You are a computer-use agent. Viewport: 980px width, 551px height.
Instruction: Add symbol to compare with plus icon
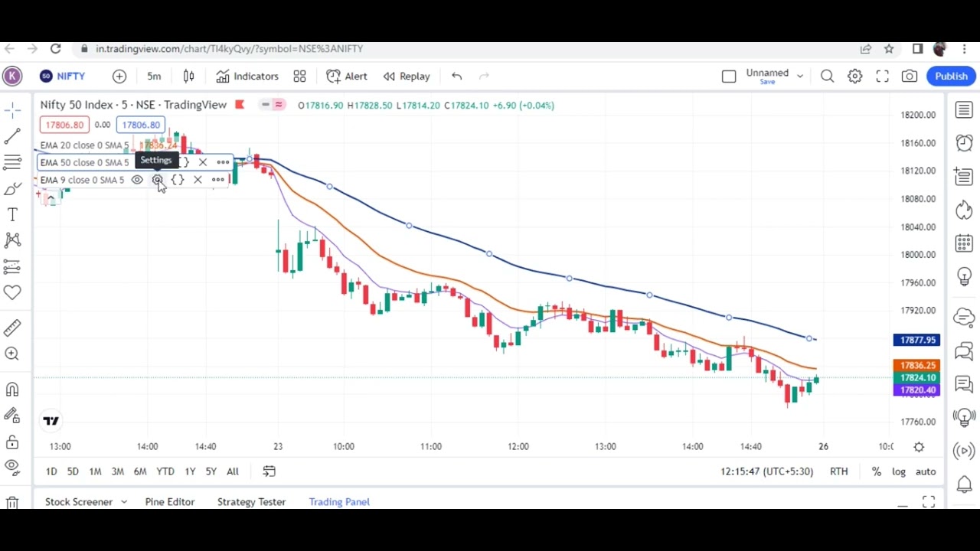click(119, 76)
